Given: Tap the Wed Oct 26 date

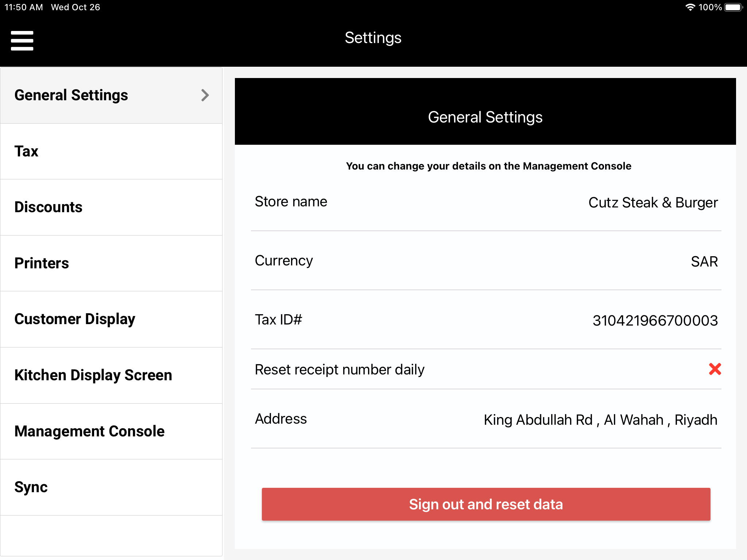Looking at the screenshot, I should click(76, 7).
